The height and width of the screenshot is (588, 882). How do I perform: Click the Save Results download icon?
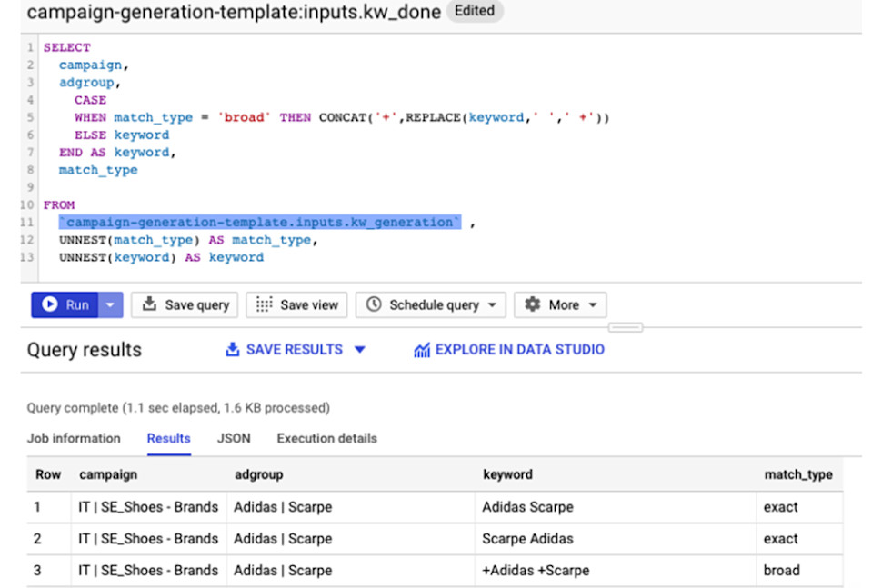click(232, 349)
